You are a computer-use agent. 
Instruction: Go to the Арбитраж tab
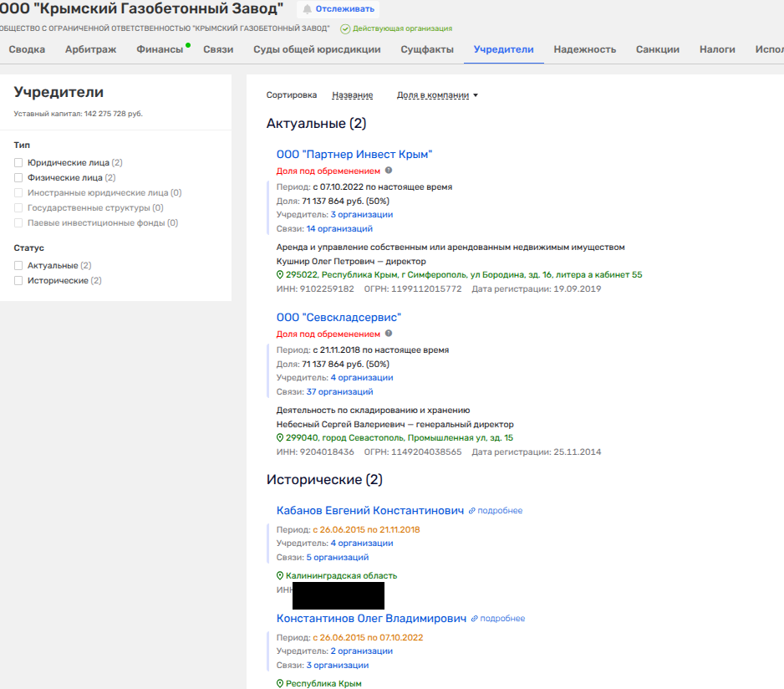[x=90, y=49]
